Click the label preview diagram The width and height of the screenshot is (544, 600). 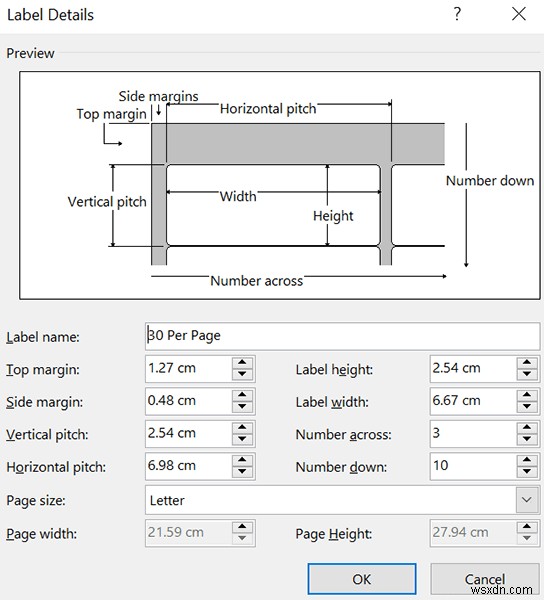click(280, 185)
